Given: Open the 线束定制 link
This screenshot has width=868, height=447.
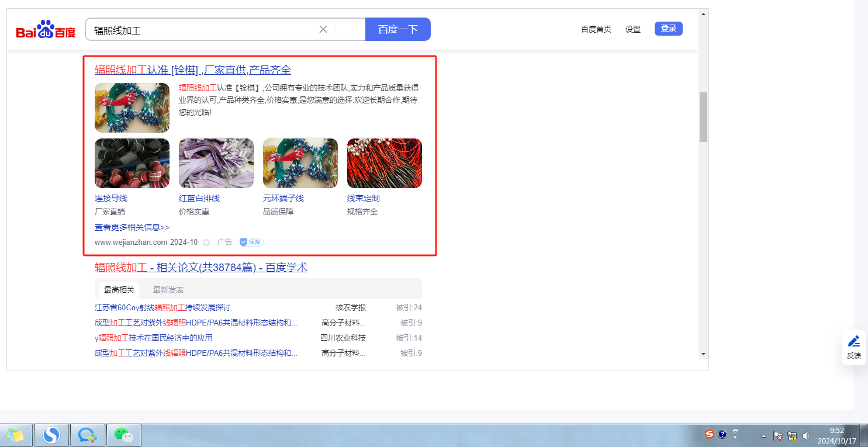Looking at the screenshot, I should click(364, 198).
